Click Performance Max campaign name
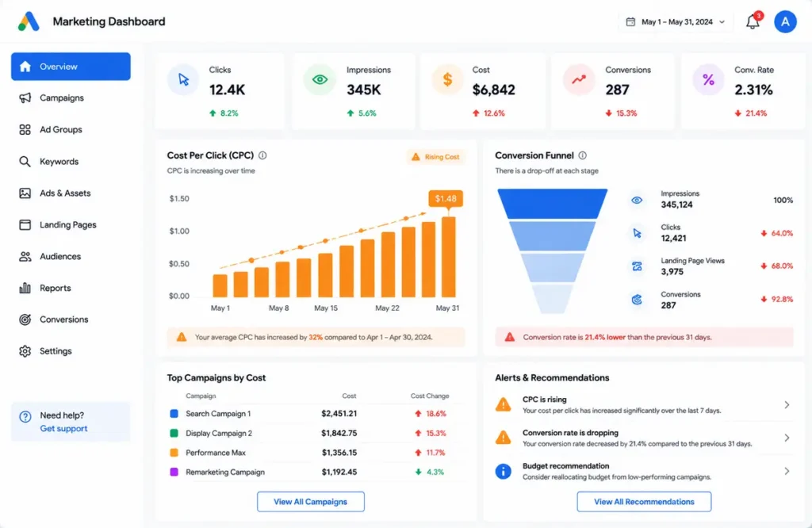 coord(216,453)
